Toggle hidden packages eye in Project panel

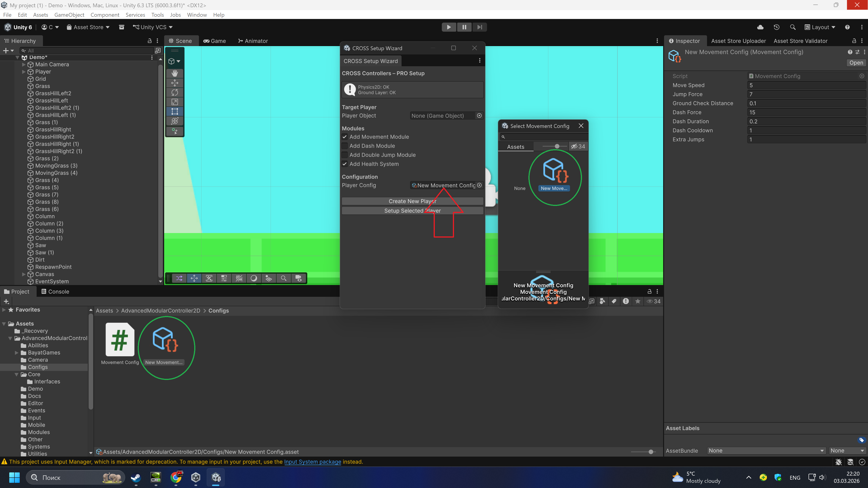653,301
